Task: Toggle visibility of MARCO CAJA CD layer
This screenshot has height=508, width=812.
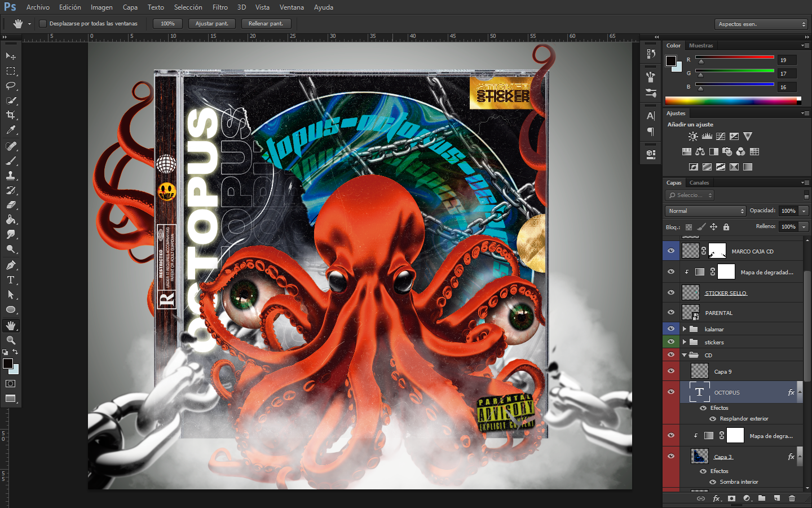Action: (671, 251)
